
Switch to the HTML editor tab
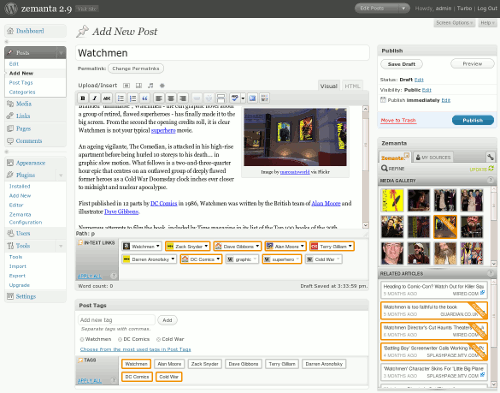tap(352, 86)
